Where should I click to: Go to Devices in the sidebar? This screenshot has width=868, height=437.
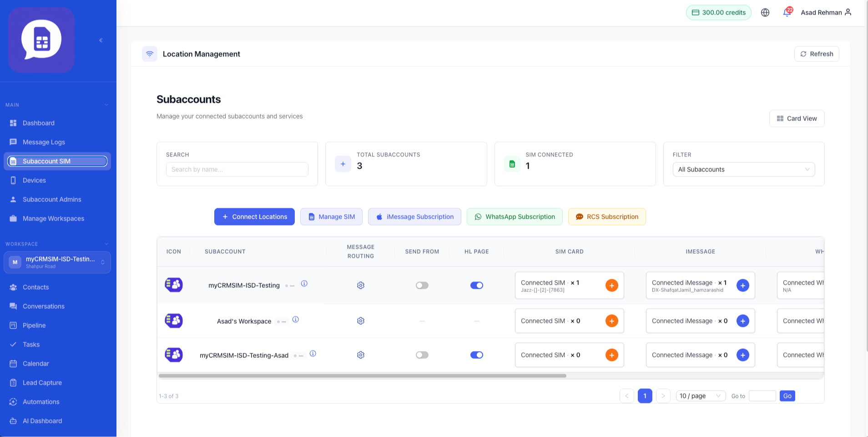[x=34, y=181]
